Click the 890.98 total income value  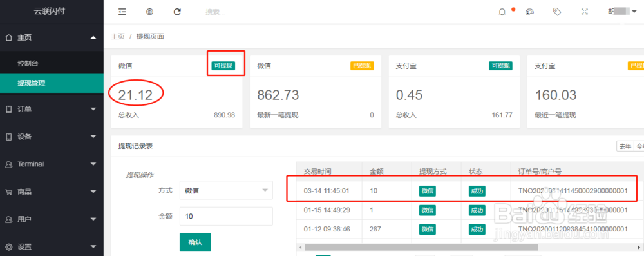[x=224, y=115]
